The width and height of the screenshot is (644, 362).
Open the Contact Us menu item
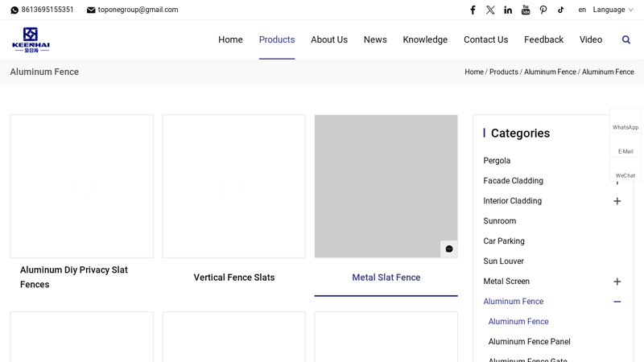coord(486,39)
